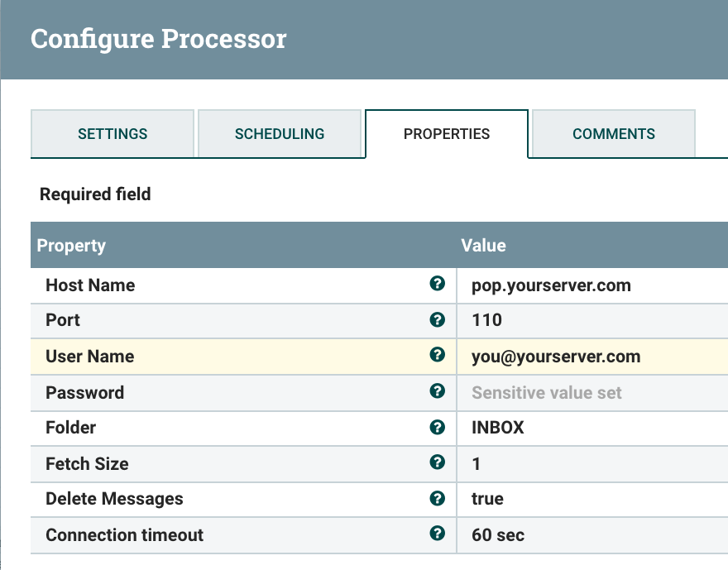Switch to the Settings tab

tap(113, 134)
